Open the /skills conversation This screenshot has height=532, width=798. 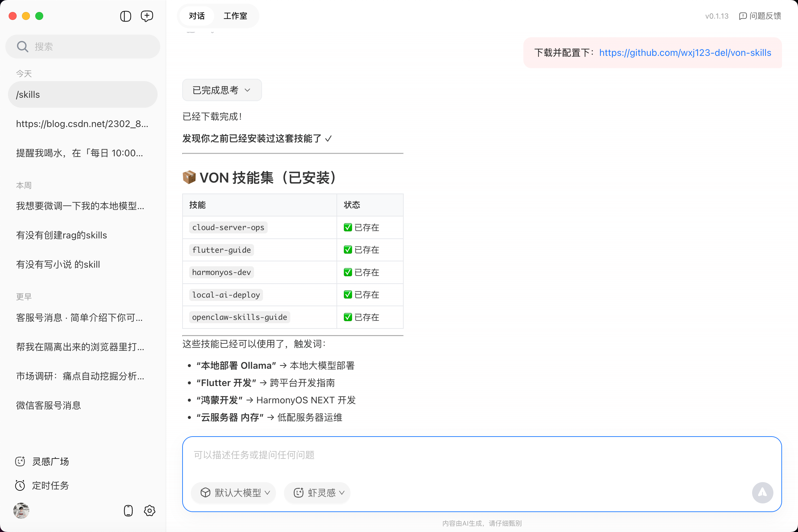(82, 95)
